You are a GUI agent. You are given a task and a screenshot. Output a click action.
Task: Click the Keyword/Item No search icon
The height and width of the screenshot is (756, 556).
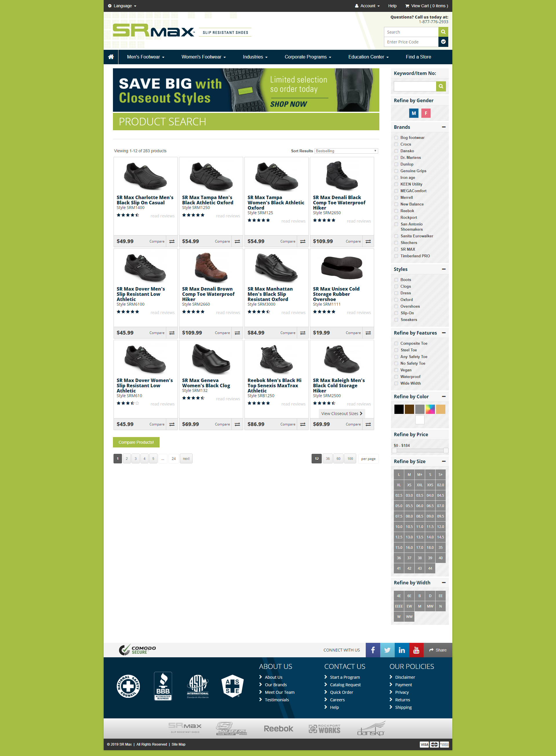(441, 87)
